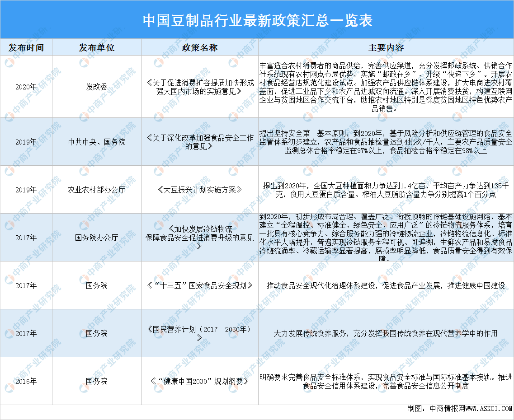Select policy 《关于促进消费扩容提质加快形成强大国内市场的实施意见》

(200, 87)
